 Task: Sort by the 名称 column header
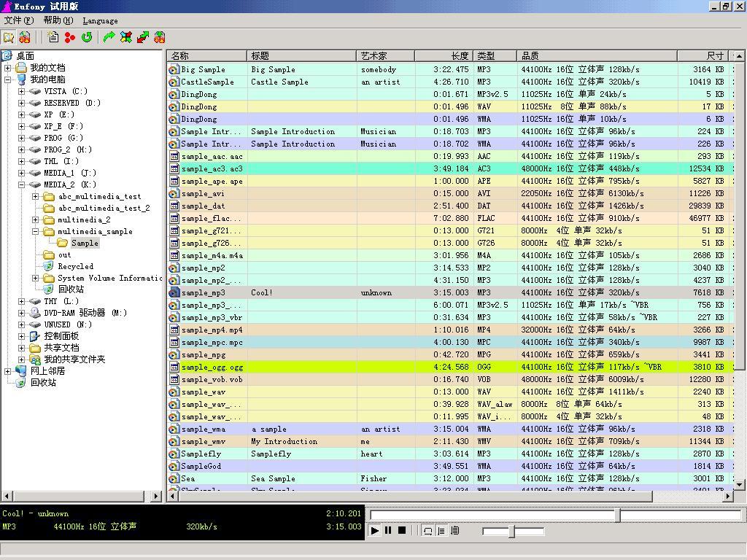(x=206, y=55)
